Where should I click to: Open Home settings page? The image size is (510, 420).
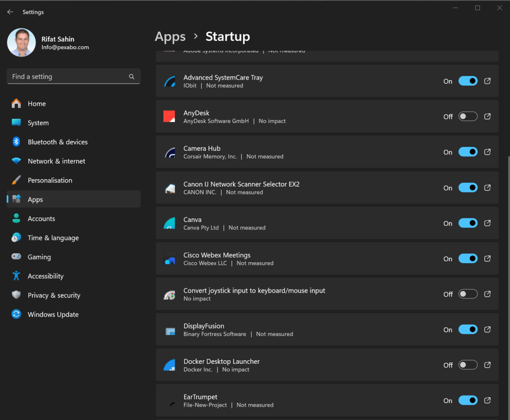click(x=74, y=104)
